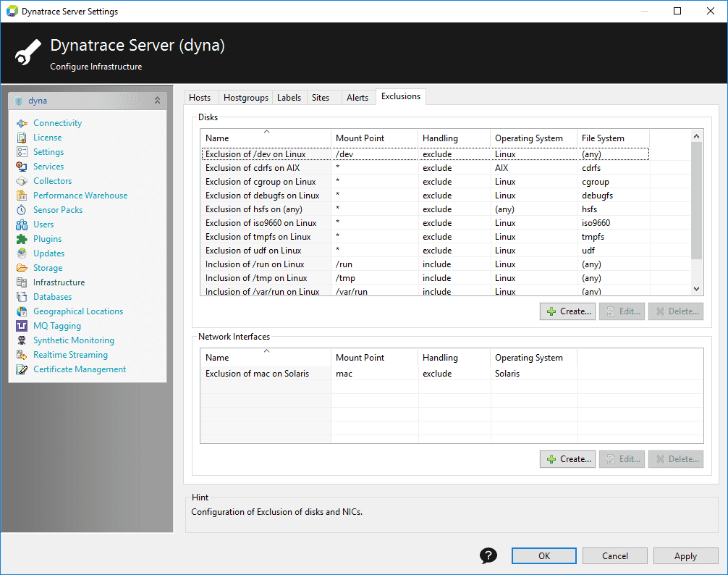Viewport: 728px width, 575px height.
Task: Sort Disks table by Name column
Action: [266, 138]
